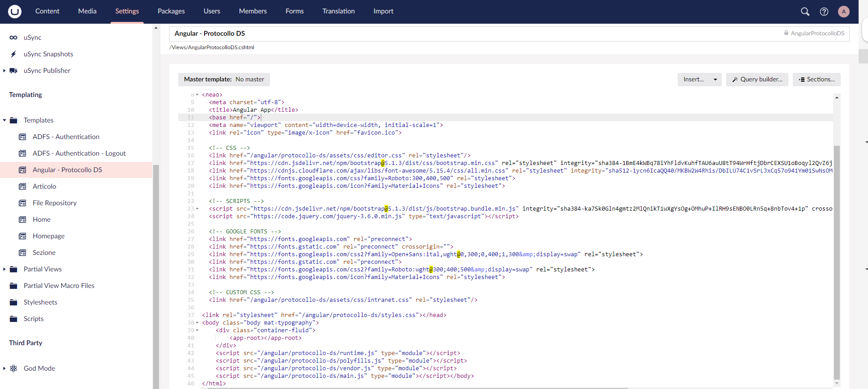Expand the uSync Publisher tree node
The image size is (868, 389).
(4, 71)
